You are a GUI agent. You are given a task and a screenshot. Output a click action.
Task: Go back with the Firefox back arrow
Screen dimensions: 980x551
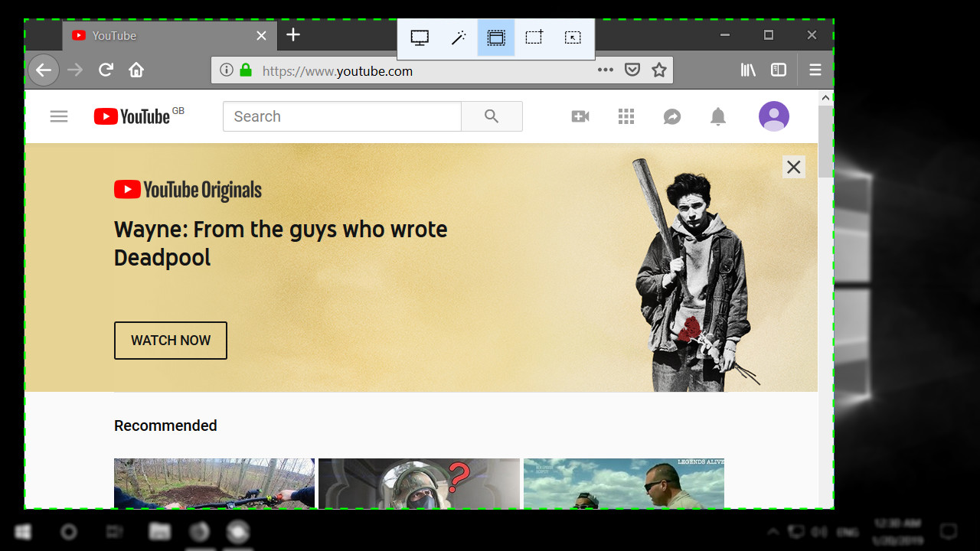pyautogui.click(x=44, y=70)
